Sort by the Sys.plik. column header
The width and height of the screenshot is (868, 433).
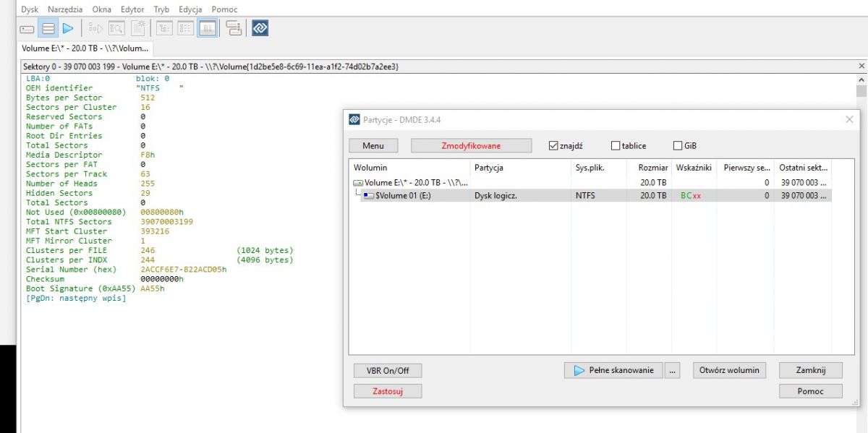(597, 168)
